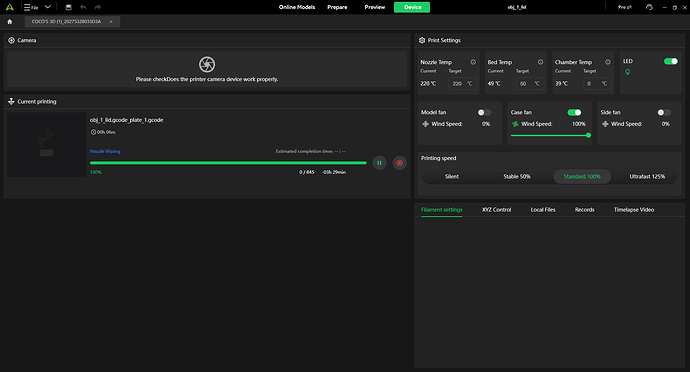Open the Filament settings tab
Screen dimensions: 690x372
point(441,210)
